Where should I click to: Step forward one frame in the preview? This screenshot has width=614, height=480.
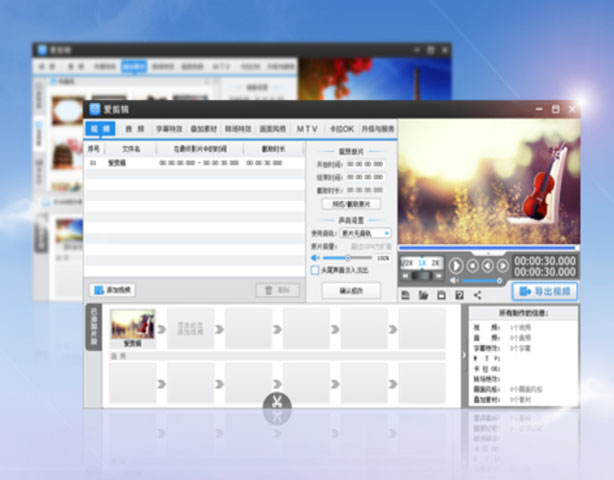click(x=502, y=266)
